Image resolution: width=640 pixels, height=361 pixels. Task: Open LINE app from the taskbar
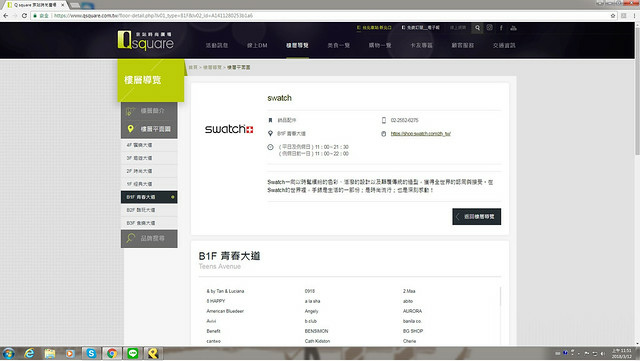click(x=133, y=353)
